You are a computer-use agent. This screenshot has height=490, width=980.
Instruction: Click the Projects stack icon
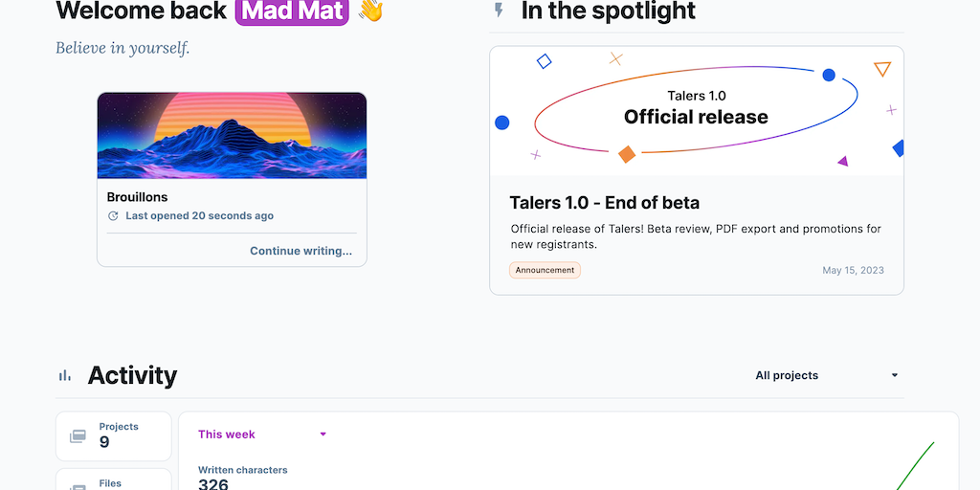[78, 436]
